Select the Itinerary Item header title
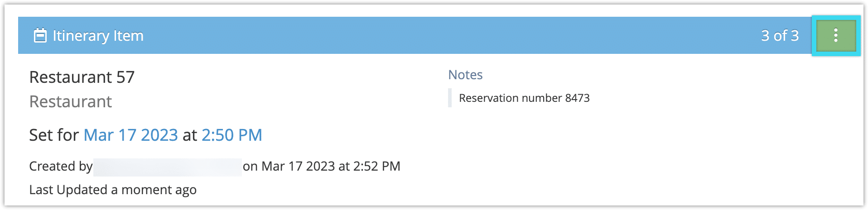The height and width of the screenshot is (210, 868). pos(98,36)
